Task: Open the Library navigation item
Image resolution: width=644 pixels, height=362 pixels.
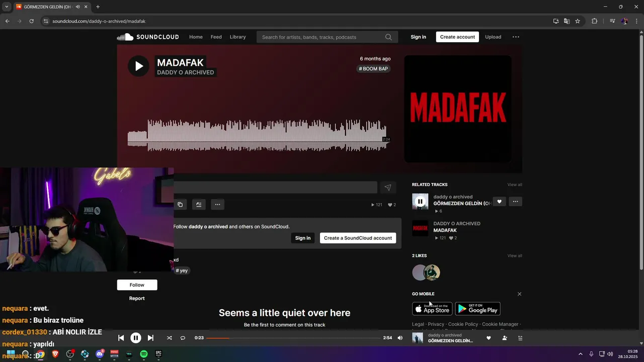Action: pyautogui.click(x=237, y=37)
